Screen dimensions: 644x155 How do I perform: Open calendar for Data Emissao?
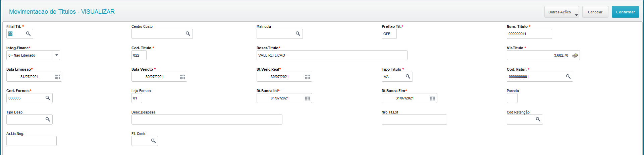[x=57, y=77]
